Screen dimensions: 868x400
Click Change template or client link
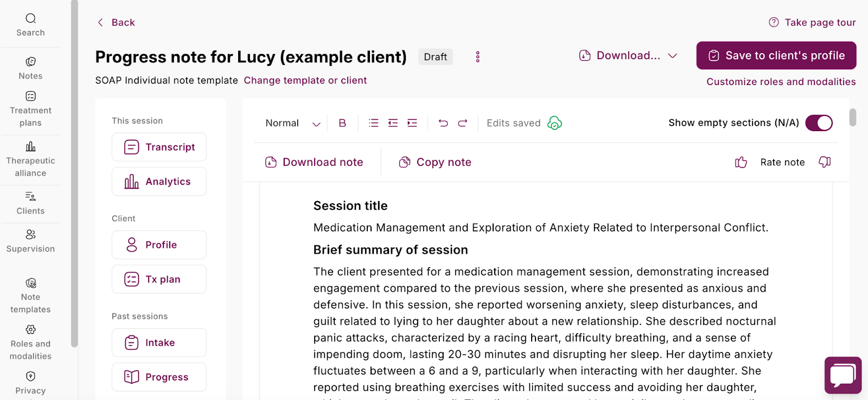305,80
